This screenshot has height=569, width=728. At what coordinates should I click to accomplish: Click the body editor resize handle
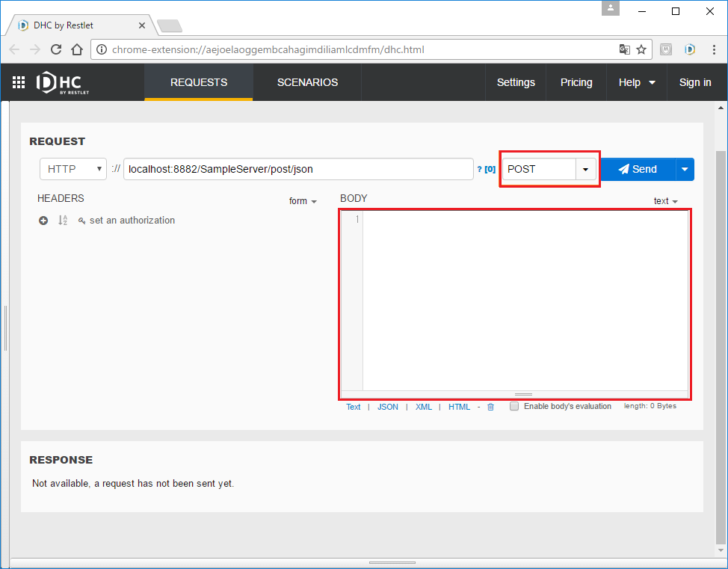(523, 394)
